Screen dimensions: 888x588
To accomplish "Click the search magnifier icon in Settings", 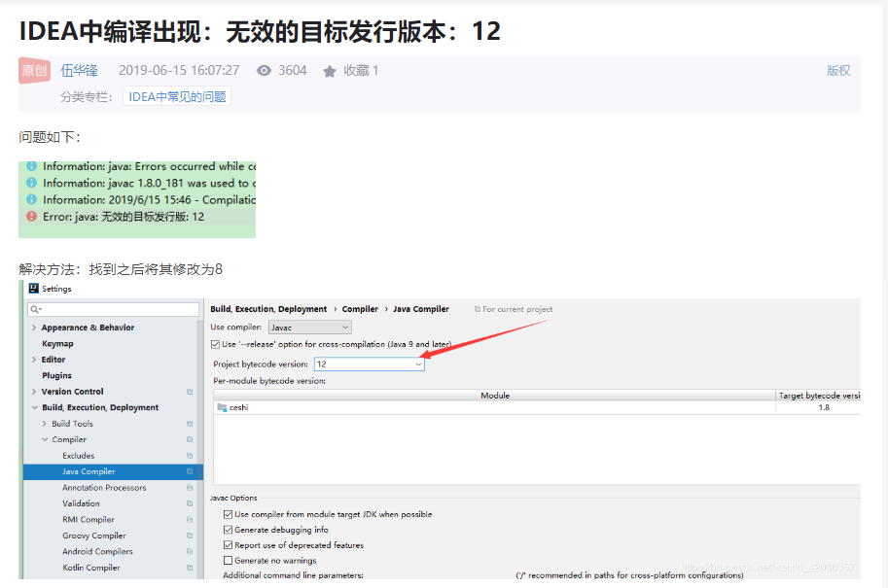I will (x=36, y=309).
